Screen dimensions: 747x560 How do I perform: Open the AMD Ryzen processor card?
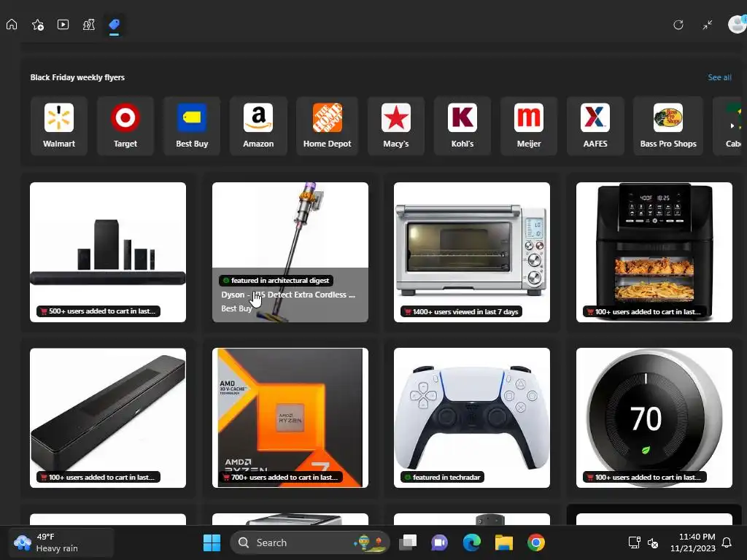click(x=290, y=418)
